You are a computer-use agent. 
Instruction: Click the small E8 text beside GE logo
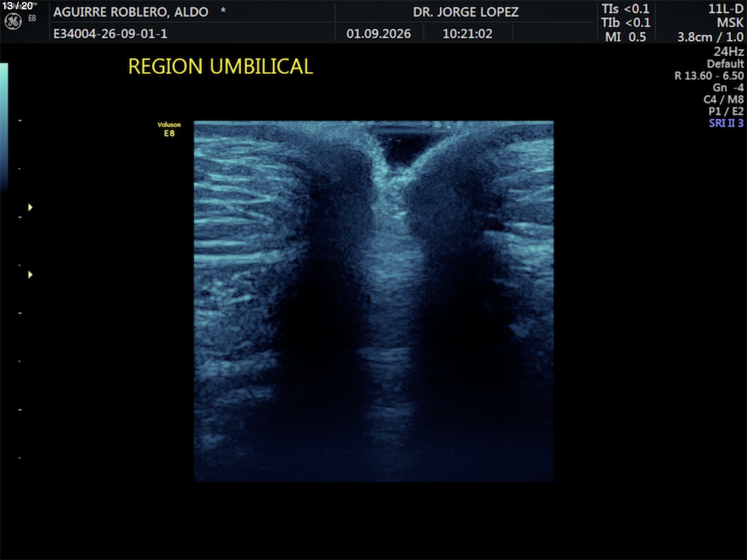(x=32, y=18)
